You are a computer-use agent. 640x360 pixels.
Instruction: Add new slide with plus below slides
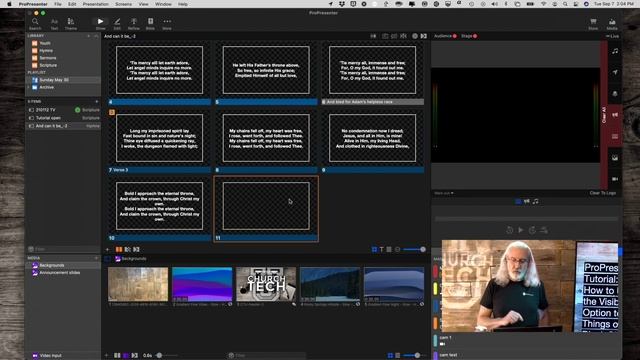tap(107, 249)
